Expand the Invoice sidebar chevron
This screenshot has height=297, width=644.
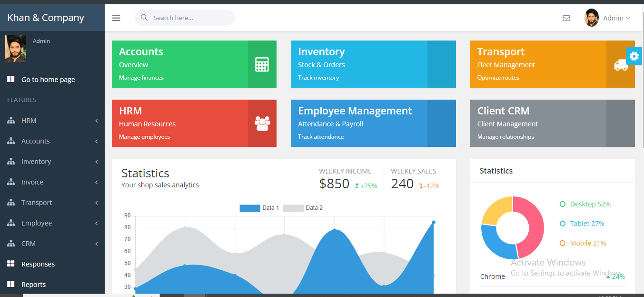click(96, 182)
